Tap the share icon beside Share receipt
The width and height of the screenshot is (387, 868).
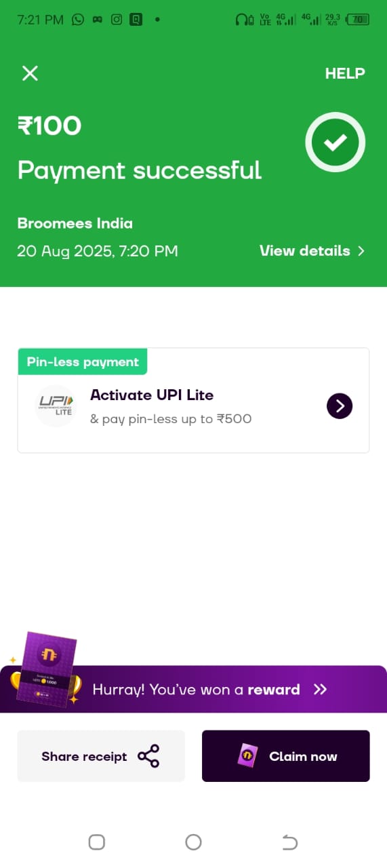pyautogui.click(x=148, y=756)
